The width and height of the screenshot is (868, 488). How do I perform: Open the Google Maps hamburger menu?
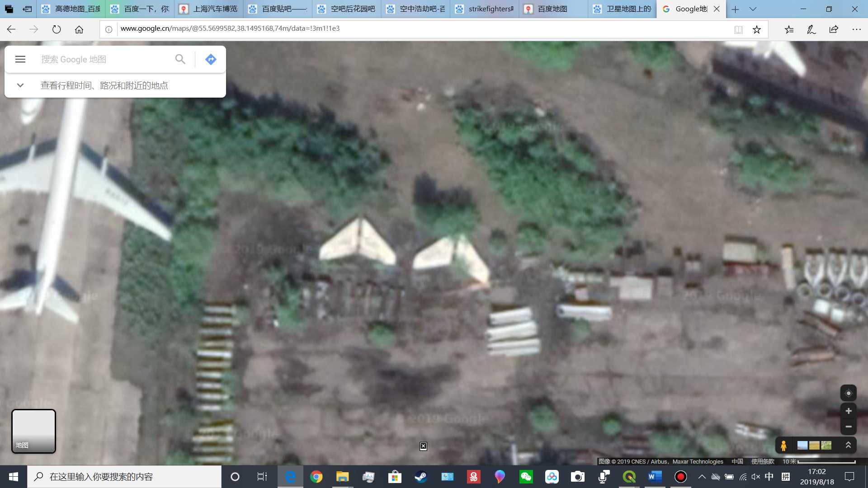(20, 59)
